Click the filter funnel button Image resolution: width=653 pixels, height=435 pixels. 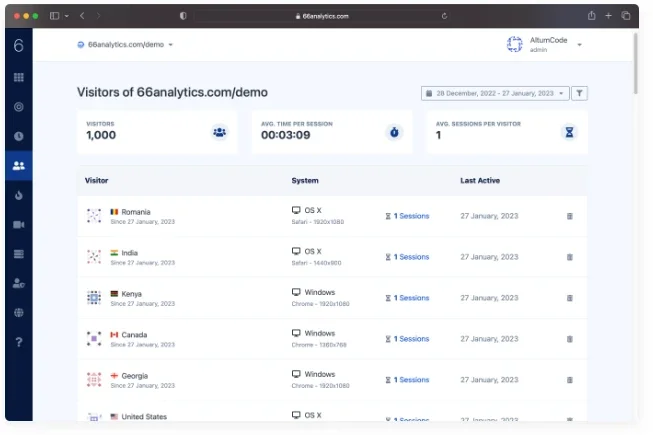[x=579, y=93]
